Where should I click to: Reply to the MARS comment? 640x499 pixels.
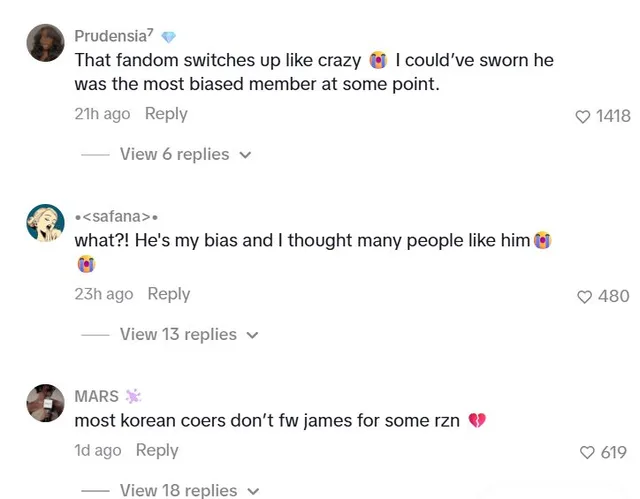(x=157, y=450)
